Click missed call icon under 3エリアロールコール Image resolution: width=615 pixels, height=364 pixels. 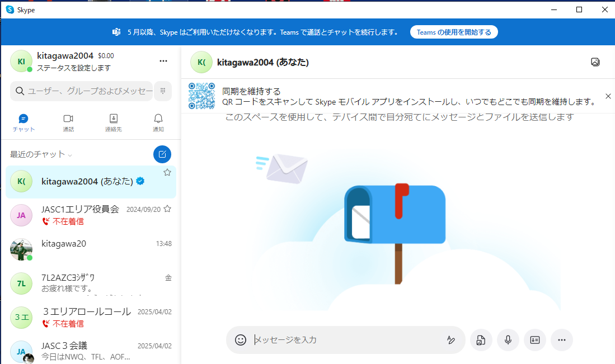[46, 324]
